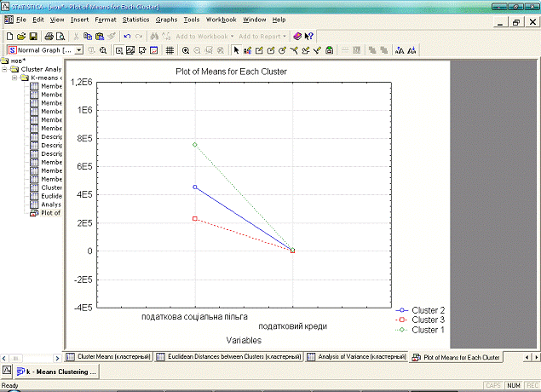Click the Undo arrow icon

pyautogui.click(x=127, y=37)
